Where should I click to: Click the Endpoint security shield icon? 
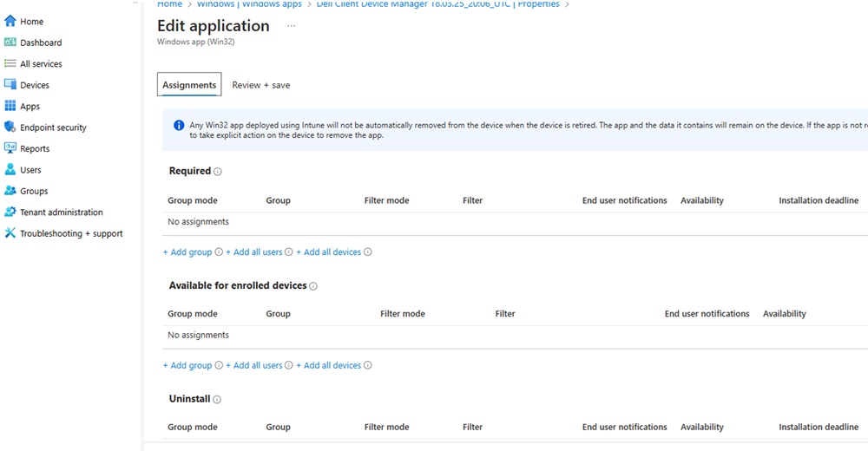point(10,127)
